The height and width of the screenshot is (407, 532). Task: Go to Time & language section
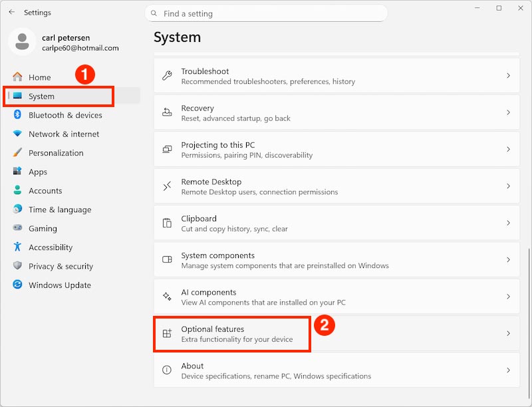[x=60, y=209]
